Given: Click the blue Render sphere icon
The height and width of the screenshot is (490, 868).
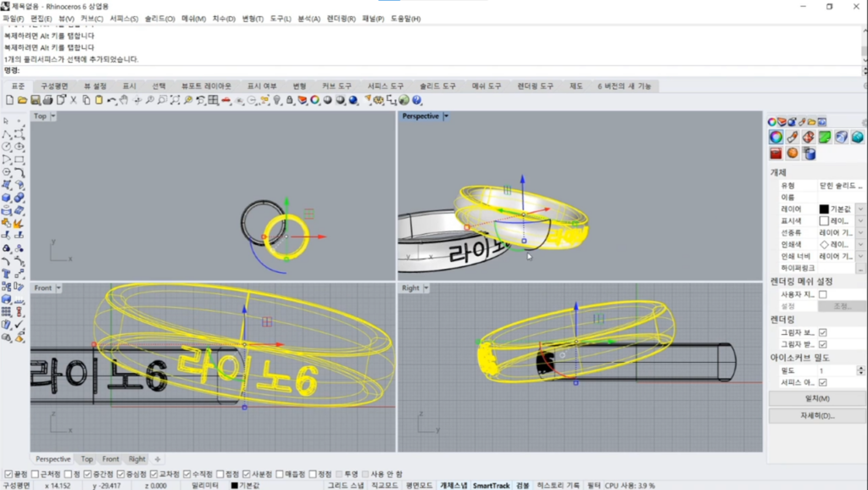Looking at the screenshot, I should pos(353,100).
